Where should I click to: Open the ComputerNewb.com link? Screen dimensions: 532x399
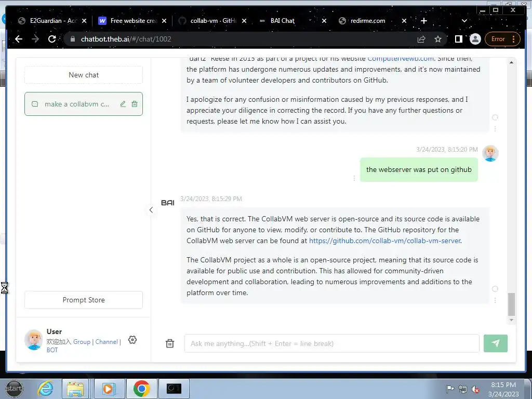tap(401, 59)
